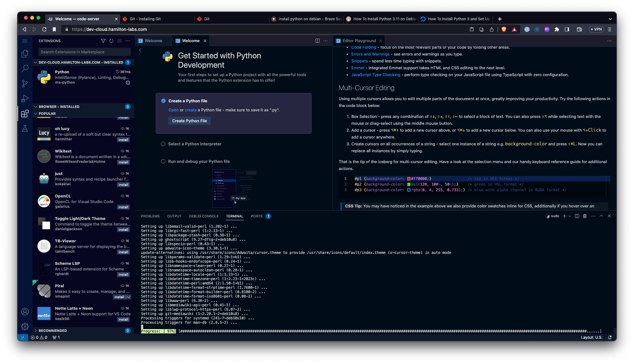The height and width of the screenshot is (364, 634).
Task: Open the Explorer view in activity bar
Action: [25, 54]
